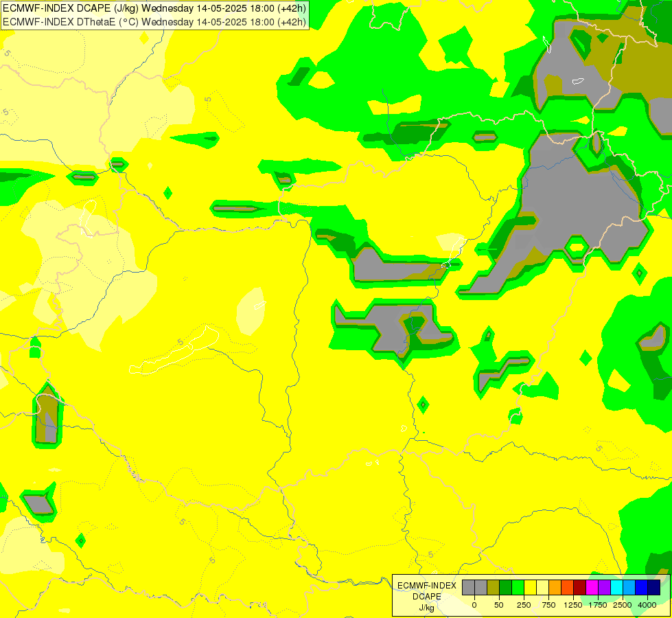Select the cyan legend swatch
Screen dimensions: 672x618
617,588
